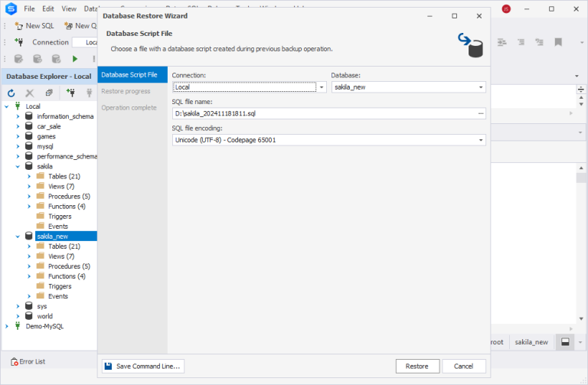Viewport: 588px width, 385px height.
Task: Click the Refresh icon in Database Explorer
Action: [11, 93]
